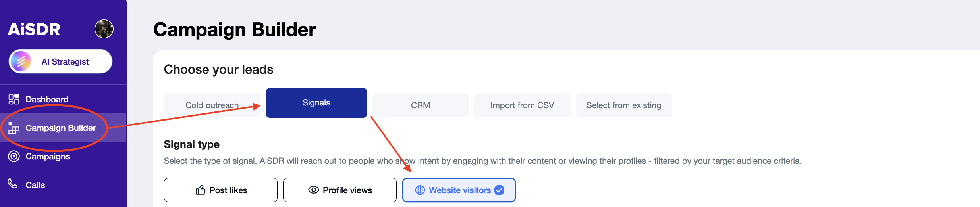Switch to the Cold outreach tab
The width and height of the screenshot is (980, 207).
coord(212,105)
